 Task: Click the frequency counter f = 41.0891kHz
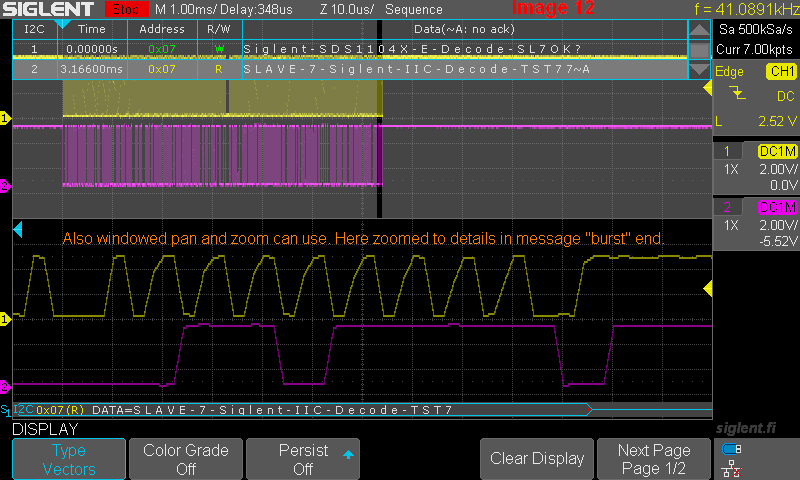pyautogui.click(x=746, y=9)
